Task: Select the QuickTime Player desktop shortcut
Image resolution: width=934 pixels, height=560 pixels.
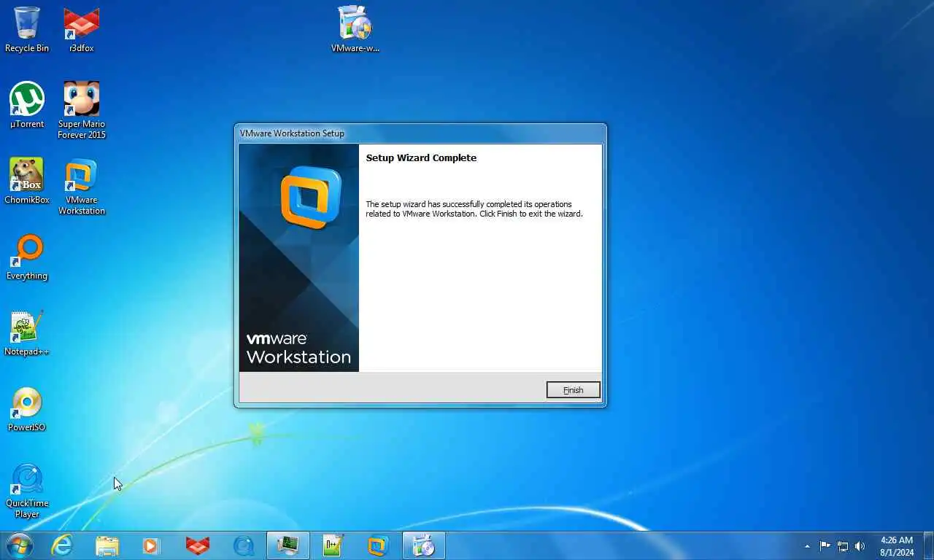Action: click(27, 490)
